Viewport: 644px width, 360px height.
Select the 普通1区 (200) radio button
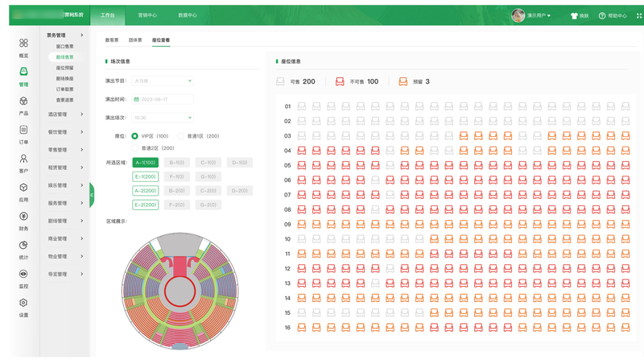[180, 136]
